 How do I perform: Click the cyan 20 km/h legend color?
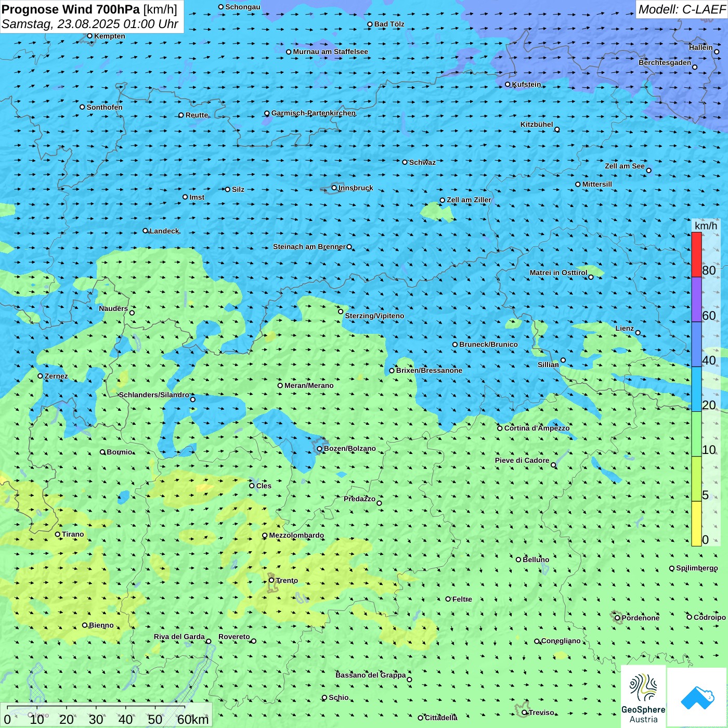[696, 389]
